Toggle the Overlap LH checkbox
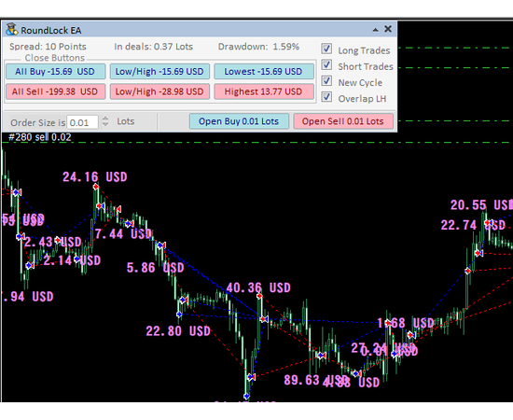The width and height of the screenshot is (513, 420). (326, 96)
